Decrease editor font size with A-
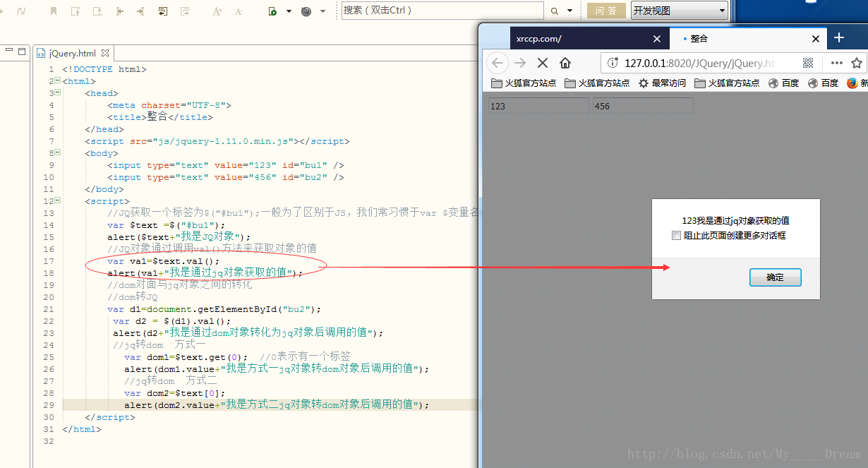This screenshot has height=468, width=868. [239, 11]
